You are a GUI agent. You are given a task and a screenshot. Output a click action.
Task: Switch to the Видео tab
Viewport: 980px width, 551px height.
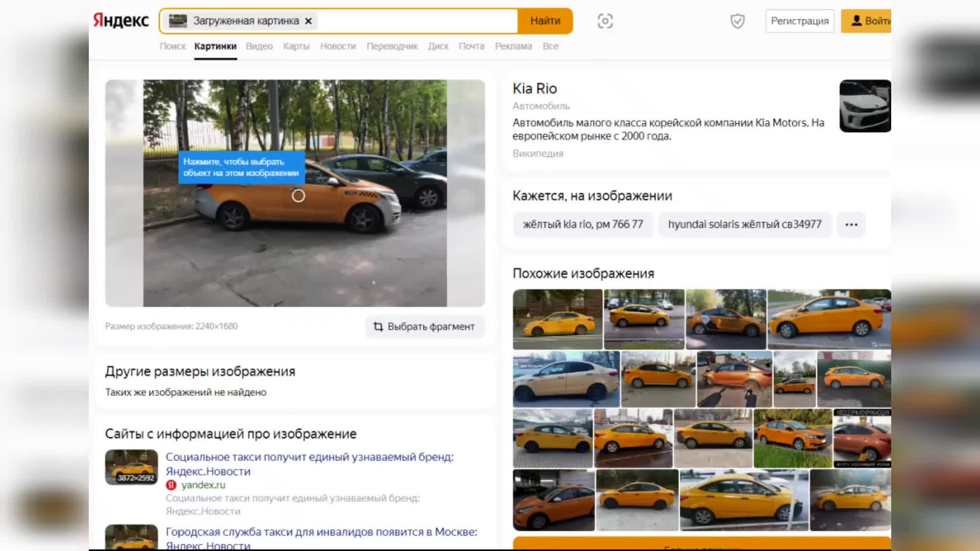click(x=259, y=46)
